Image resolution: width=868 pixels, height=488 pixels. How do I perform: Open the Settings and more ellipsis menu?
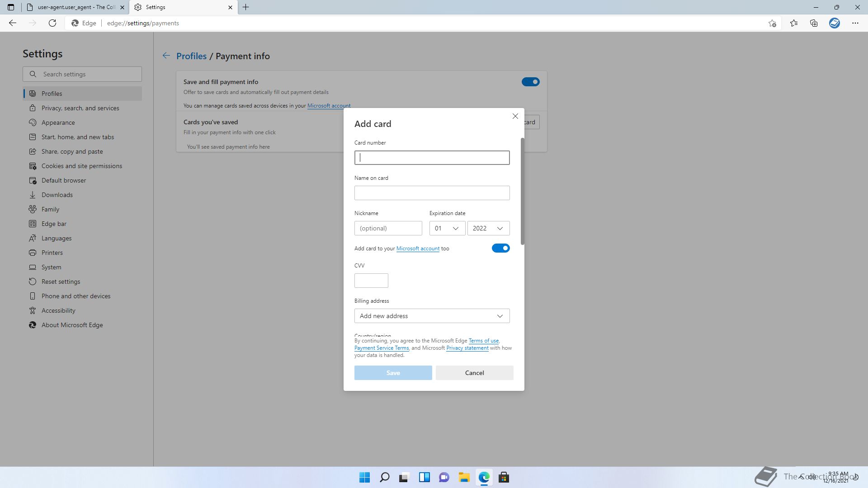pos(855,23)
